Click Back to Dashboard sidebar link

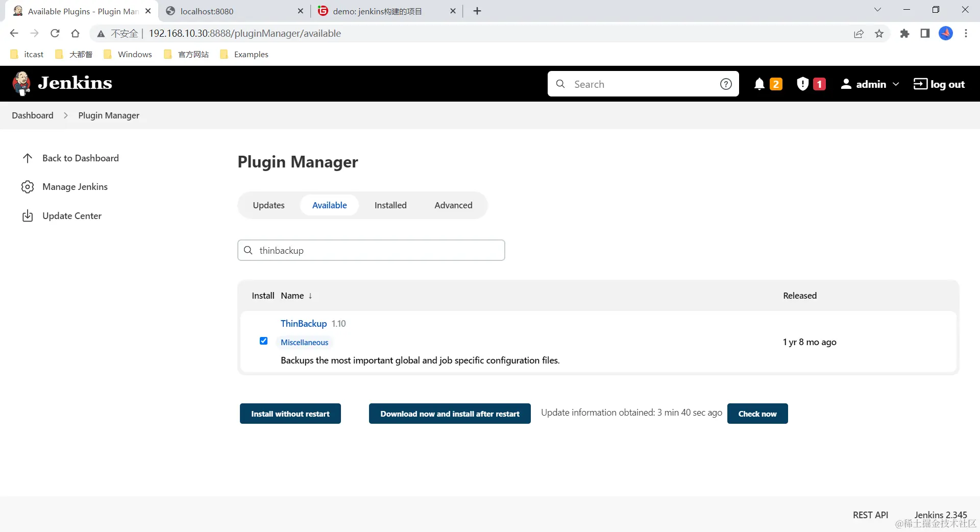point(70,158)
